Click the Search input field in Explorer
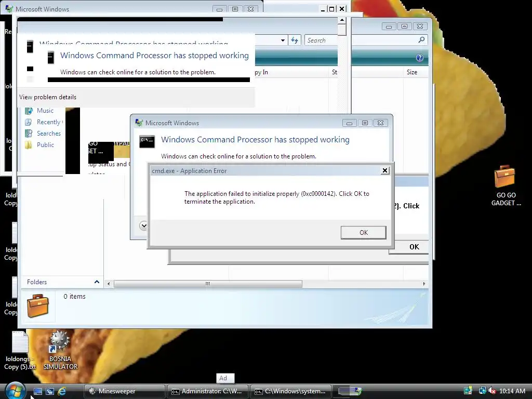 click(x=362, y=40)
